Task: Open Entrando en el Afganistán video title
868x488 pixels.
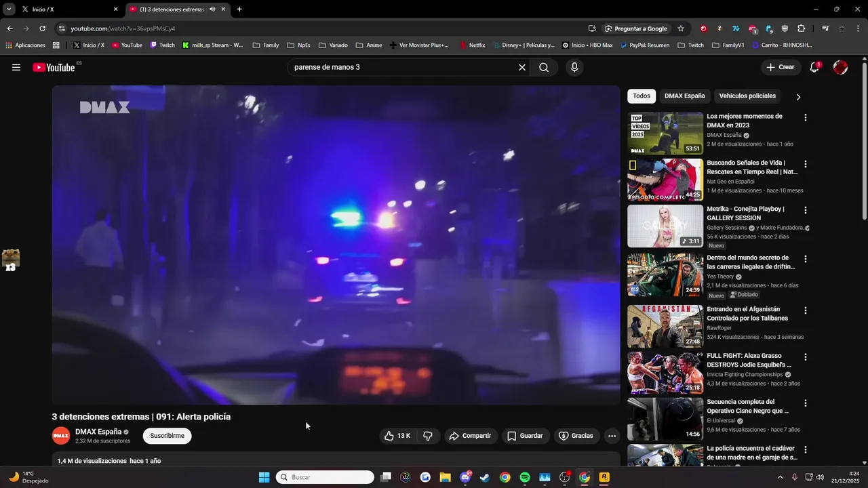Action: [747, 314]
